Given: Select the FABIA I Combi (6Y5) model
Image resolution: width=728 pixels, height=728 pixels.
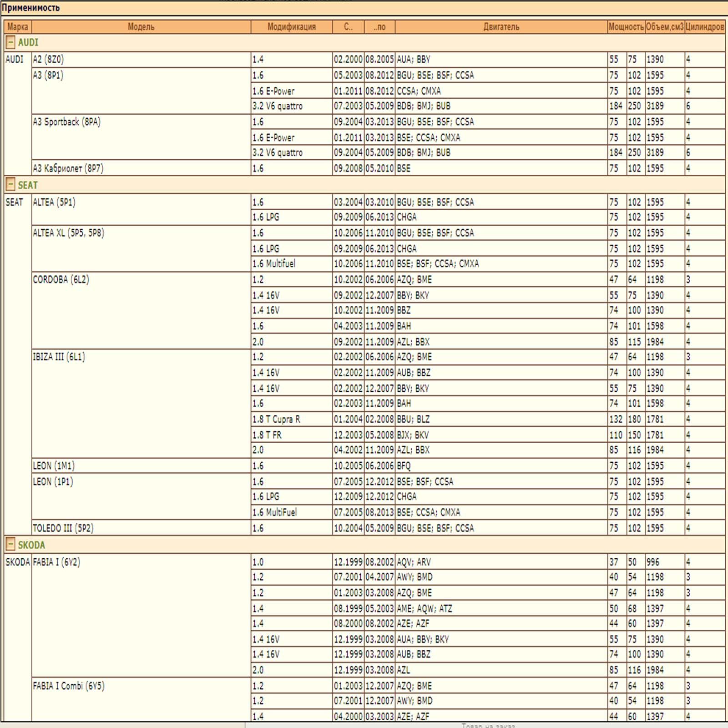Looking at the screenshot, I should pos(68,686).
